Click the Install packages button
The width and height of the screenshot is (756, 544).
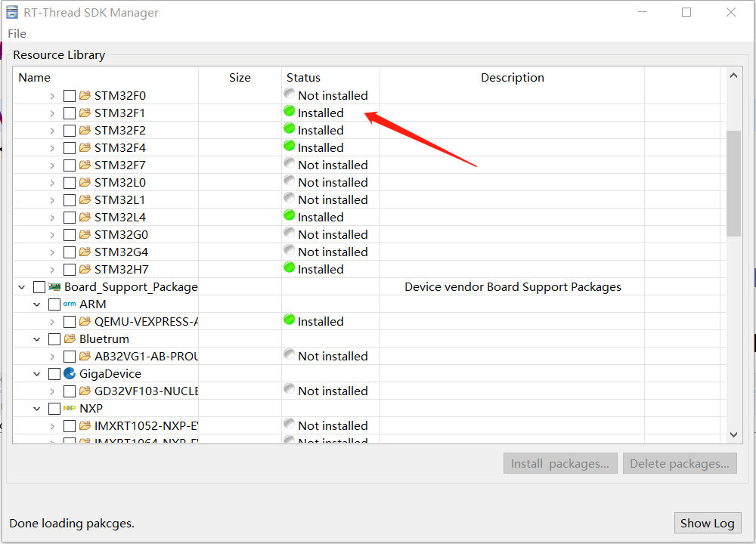560,463
